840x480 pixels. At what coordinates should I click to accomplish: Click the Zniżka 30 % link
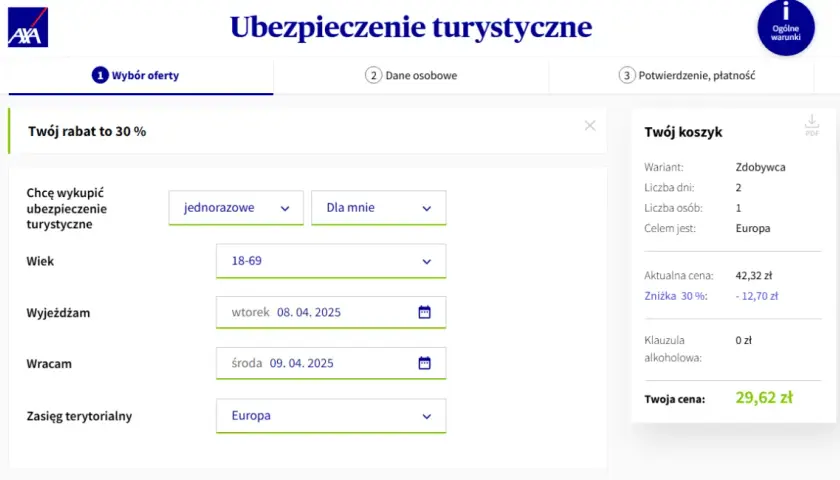tap(676, 296)
